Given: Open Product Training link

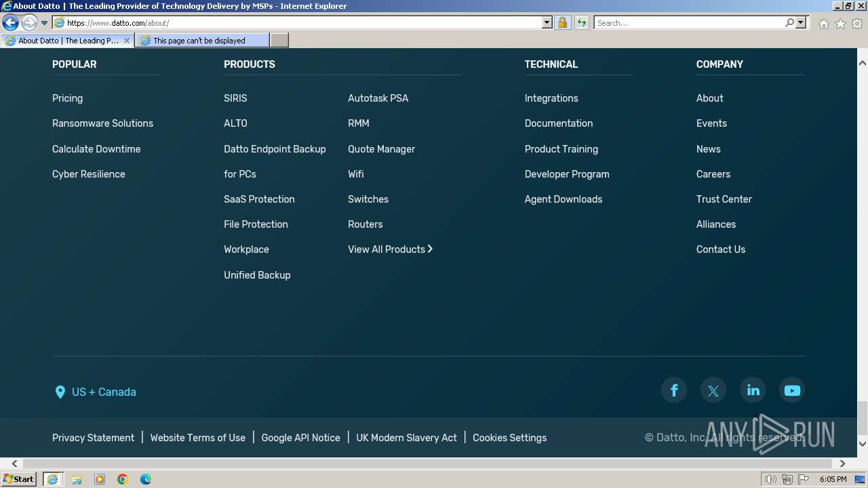Looking at the screenshot, I should tap(561, 149).
